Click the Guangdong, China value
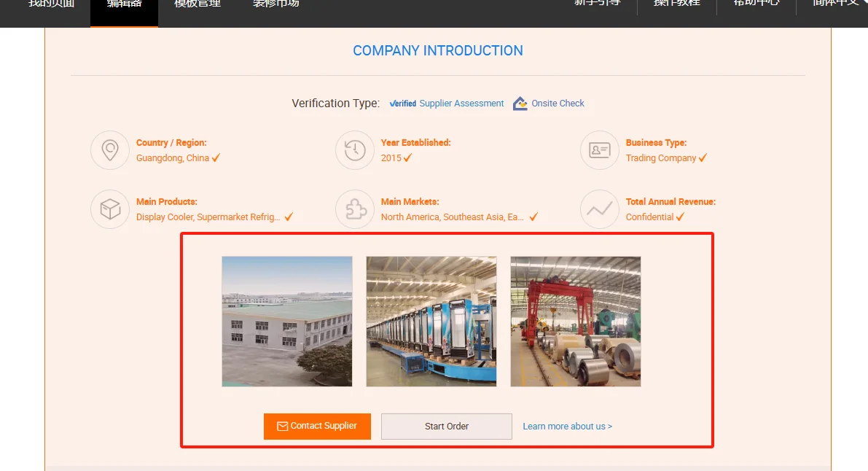The width and height of the screenshot is (868, 471). 173,158
